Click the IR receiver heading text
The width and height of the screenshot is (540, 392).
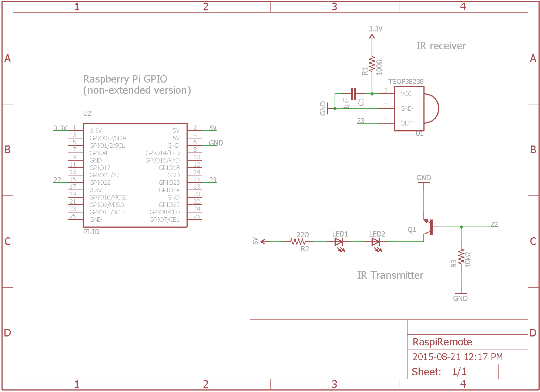pyautogui.click(x=441, y=46)
